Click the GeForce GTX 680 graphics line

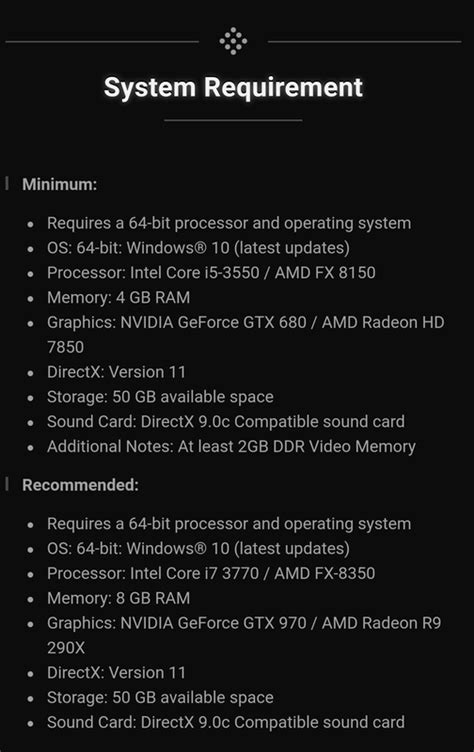(x=246, y=334)
